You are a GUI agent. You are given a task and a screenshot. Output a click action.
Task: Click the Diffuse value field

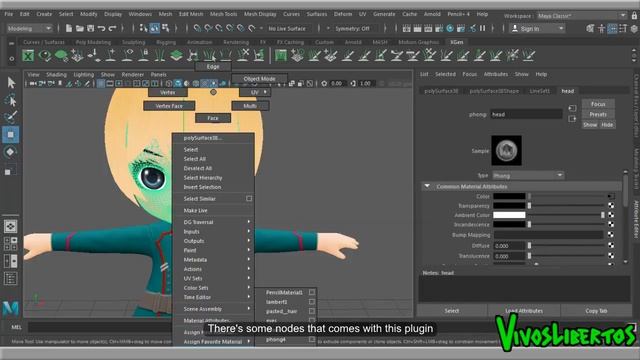tap(509, 246)
